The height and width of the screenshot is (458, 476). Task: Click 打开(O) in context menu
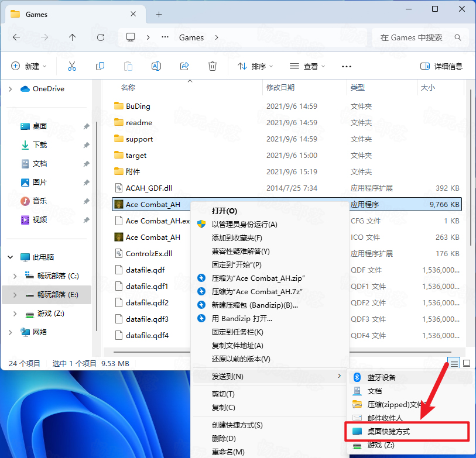pyautogui.click(x=224, y=211)
